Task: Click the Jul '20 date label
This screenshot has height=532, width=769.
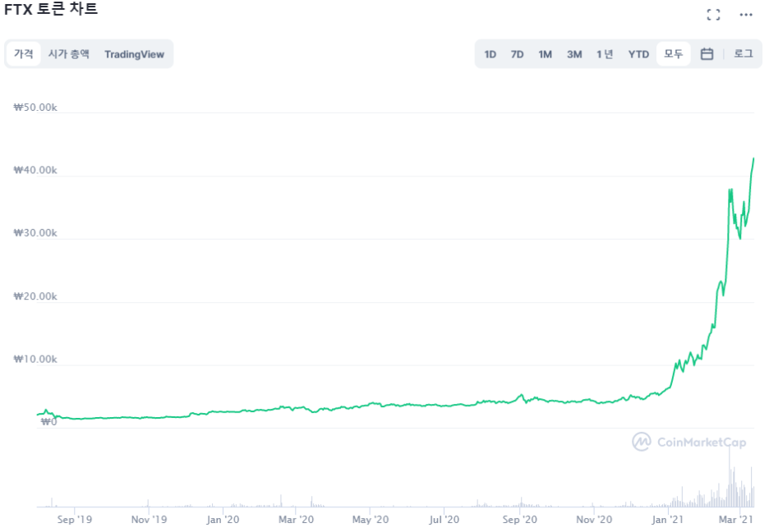Action: coord(444,519)
